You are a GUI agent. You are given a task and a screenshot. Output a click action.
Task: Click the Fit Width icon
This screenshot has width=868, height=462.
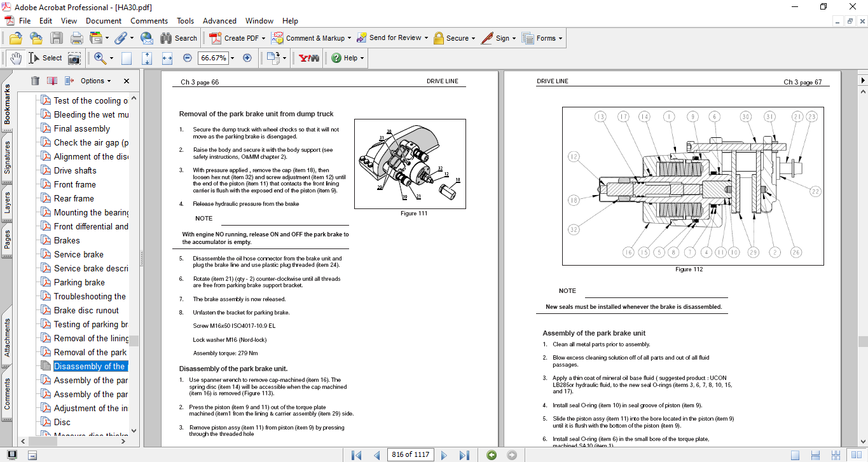click(167, 58)
